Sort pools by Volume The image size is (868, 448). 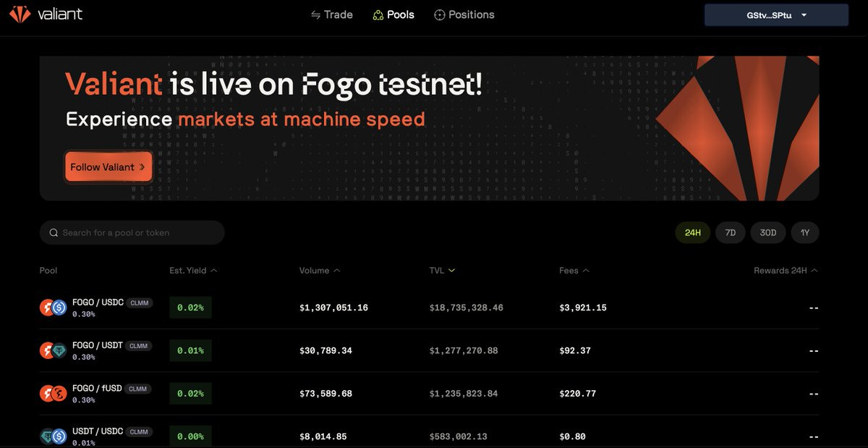[320, 271]
